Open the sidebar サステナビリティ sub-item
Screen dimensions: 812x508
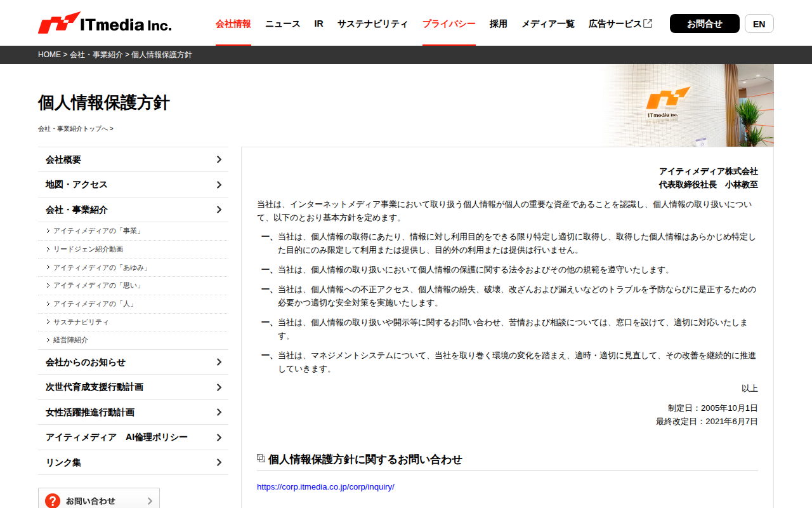coord(81,322)
